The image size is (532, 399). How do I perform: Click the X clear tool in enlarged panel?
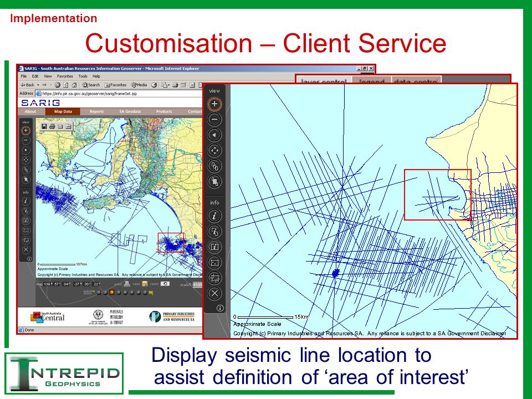click(214, 293)
